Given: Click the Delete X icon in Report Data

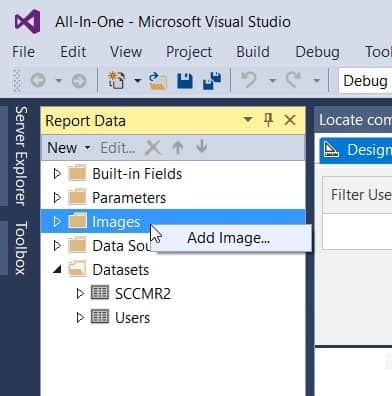Looking at the screenshot, I should pos(153,148).
